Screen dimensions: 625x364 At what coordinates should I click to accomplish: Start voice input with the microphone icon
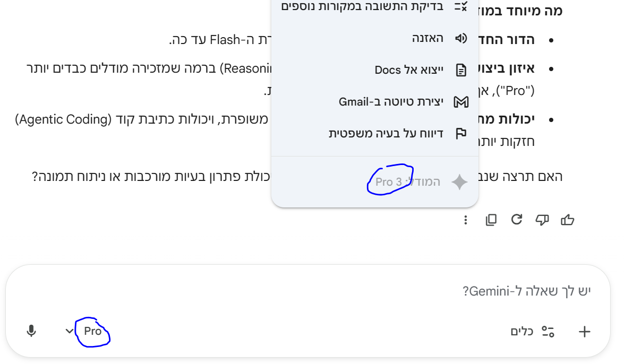coord(31,332)
